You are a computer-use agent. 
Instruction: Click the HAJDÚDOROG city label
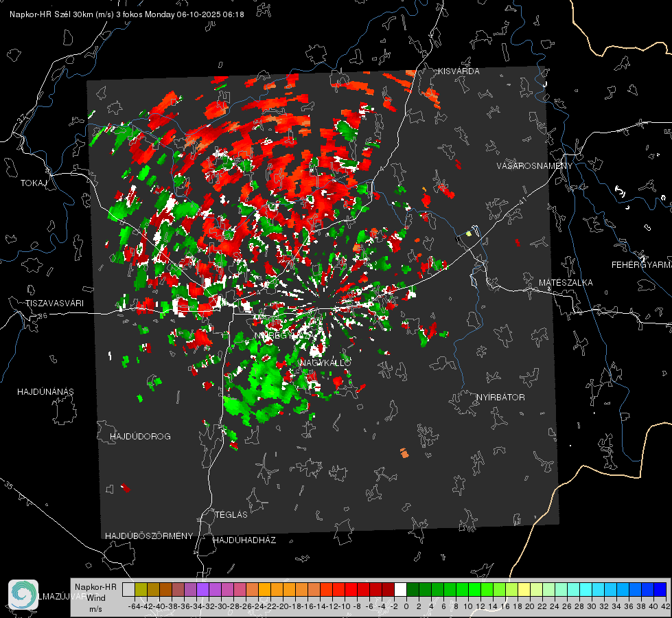140,437
